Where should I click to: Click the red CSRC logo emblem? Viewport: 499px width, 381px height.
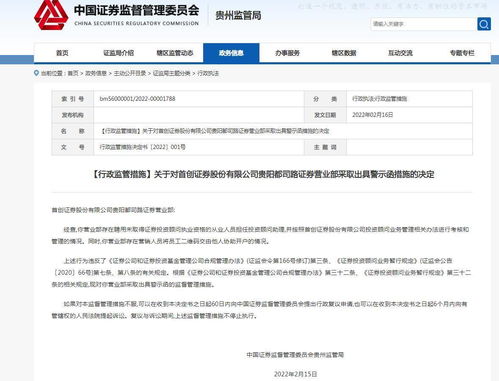(51, 15)
